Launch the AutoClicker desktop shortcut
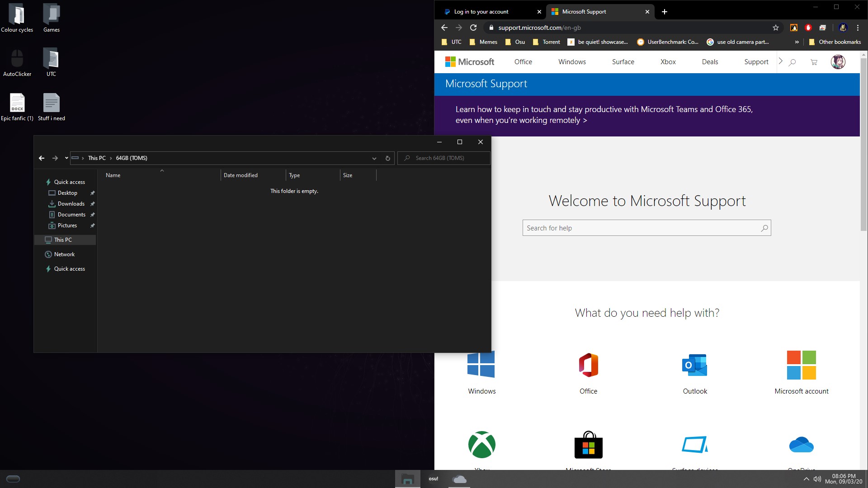Viewport: 868px width, 488px height. coord(17,62)
